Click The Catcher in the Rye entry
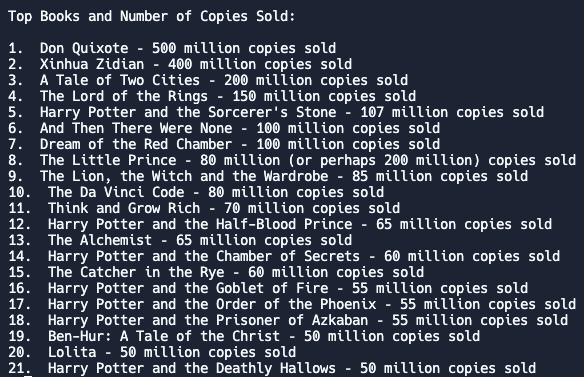Viewport: 584px width, 377px height. pos(216,273)
